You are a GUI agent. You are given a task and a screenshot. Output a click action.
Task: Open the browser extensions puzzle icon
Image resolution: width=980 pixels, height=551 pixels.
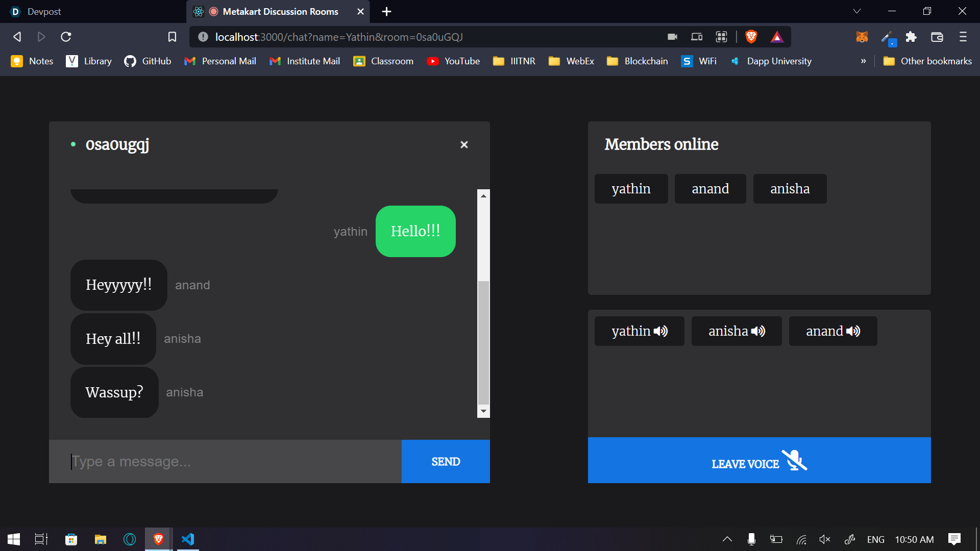911,37
